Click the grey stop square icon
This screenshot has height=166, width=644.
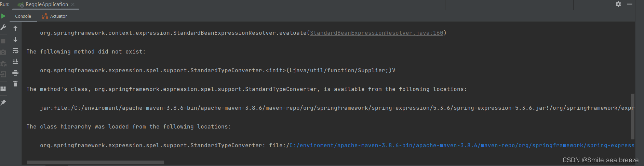click(3, 41)
